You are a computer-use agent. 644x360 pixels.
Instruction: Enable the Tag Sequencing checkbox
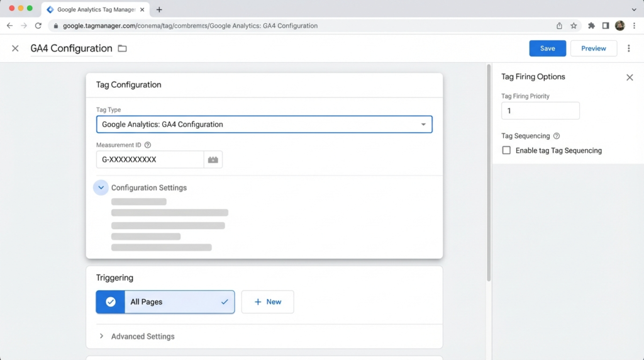pos(506,150)
